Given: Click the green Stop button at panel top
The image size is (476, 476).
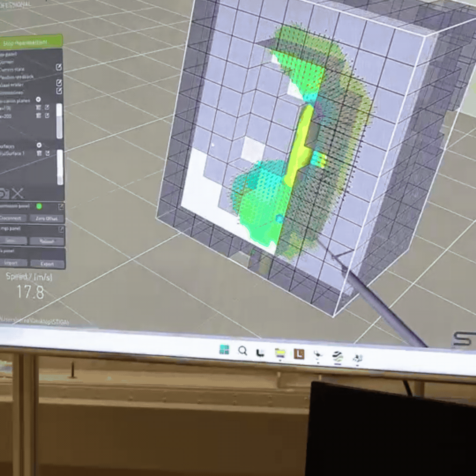Looking at the screenshot, I should coord(30,43).
